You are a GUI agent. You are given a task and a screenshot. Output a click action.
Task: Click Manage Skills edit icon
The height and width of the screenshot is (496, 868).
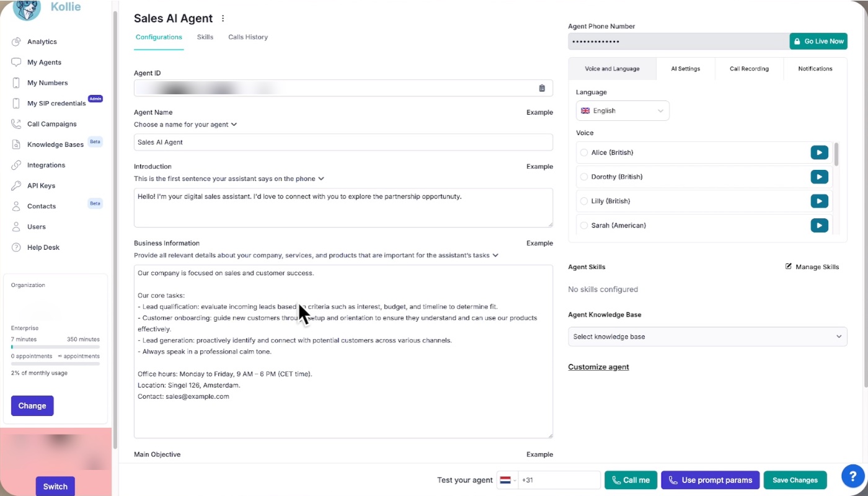click(789, 267)
